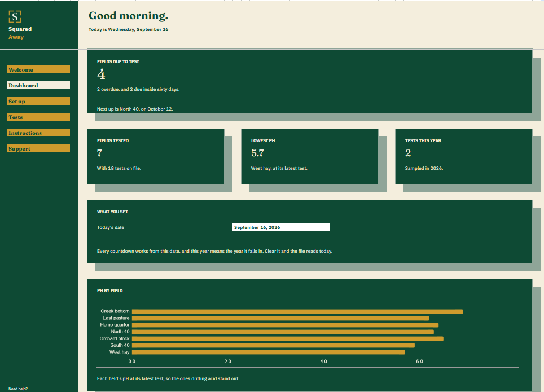Click the Today's date label
The width and height of the screenshot is (544, 392).
pyautogui.click(x=111, y=227)
